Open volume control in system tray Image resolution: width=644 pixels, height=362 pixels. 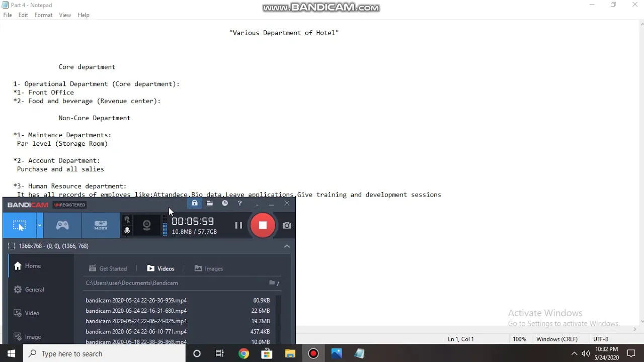point(586,353)
